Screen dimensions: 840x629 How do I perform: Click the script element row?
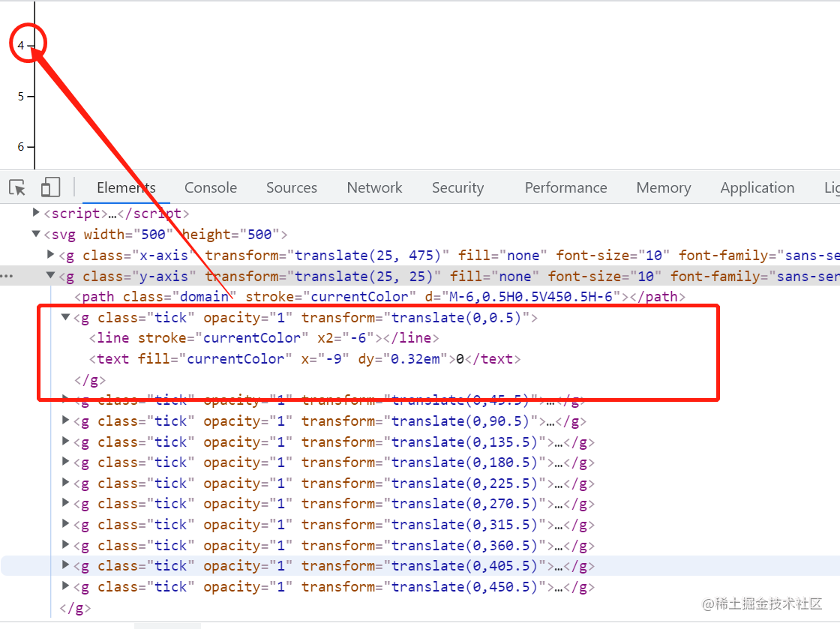point(116,214)
